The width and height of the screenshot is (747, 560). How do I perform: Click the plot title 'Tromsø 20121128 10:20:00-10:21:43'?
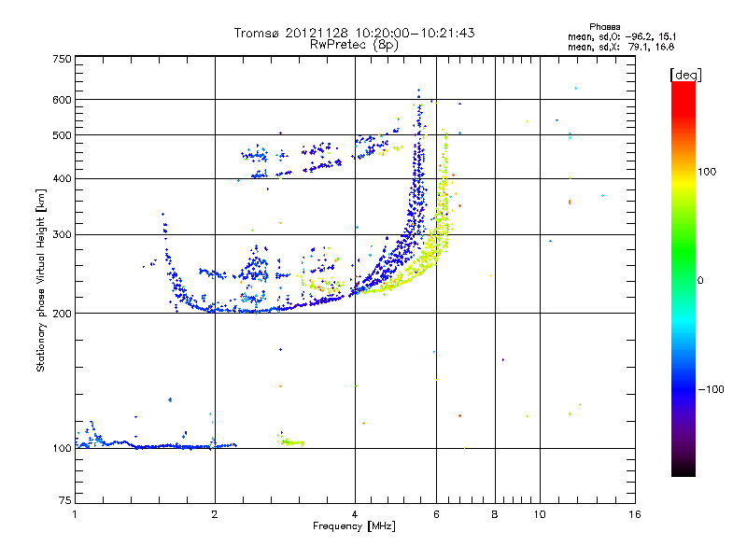[355, 33]
